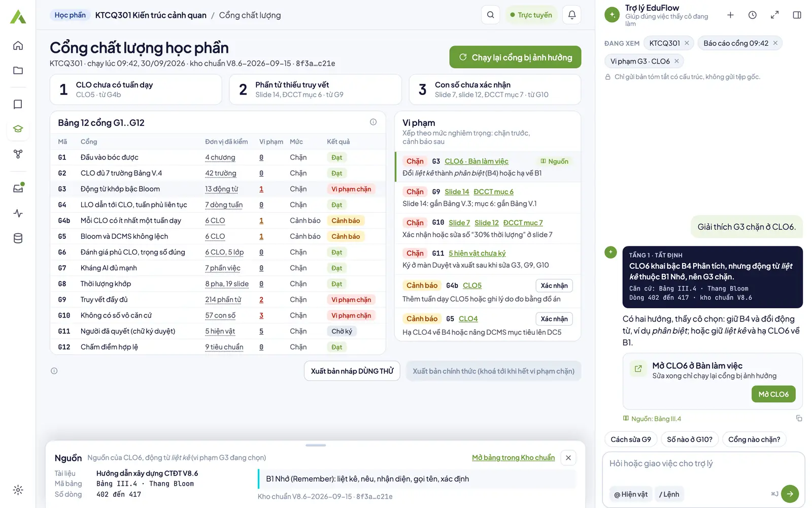This screenshot has height=508, width=812.
Task: Open the inbox icon with green dot
Action: (x=18, y=188)
